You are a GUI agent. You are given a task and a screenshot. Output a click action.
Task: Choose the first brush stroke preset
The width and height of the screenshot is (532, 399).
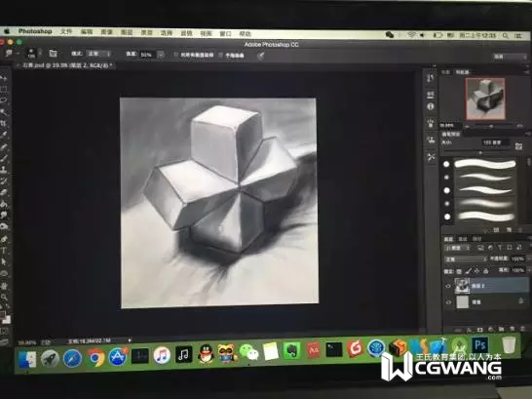485,164
